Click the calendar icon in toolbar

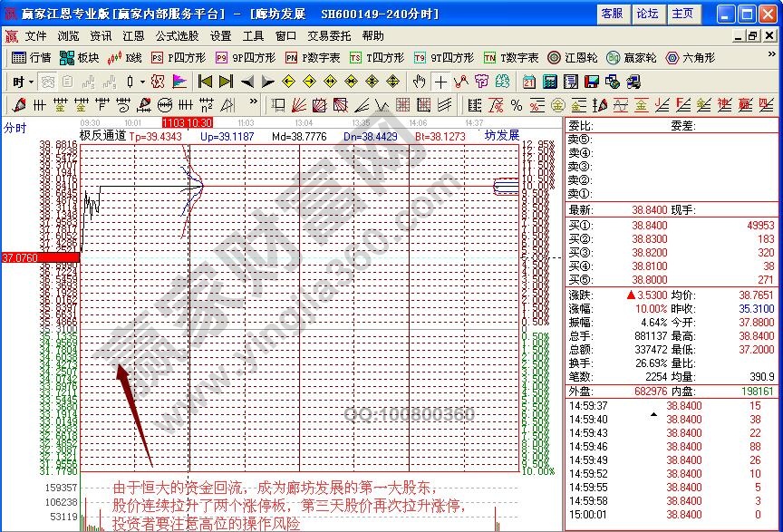tap(528, 82)
